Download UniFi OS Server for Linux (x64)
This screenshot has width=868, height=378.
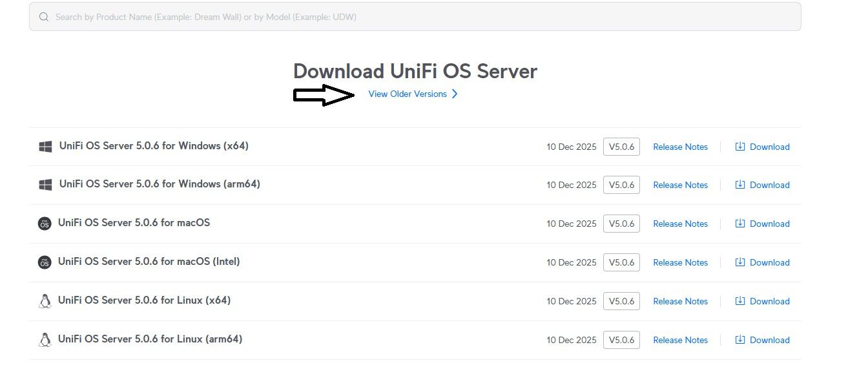(x=769, y=301)
